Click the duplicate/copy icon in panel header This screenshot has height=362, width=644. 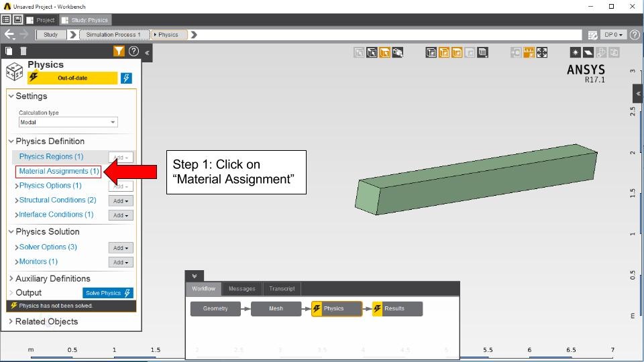9,51
